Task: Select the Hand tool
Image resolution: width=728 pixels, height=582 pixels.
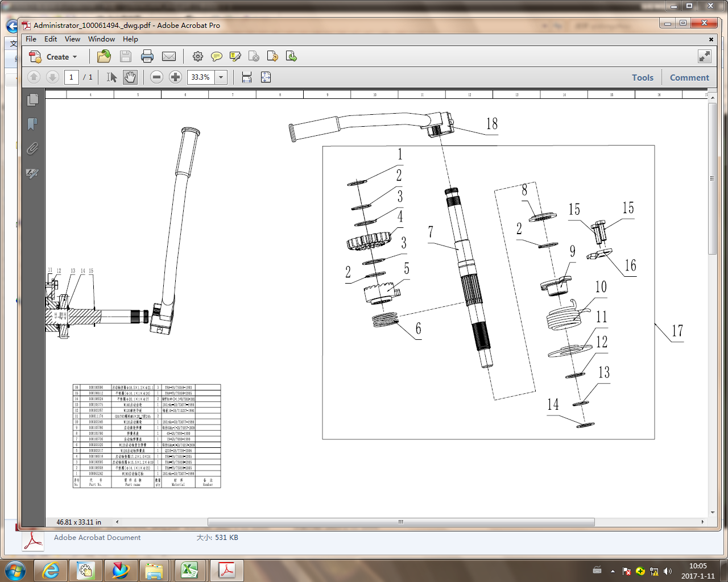Action: (130, 77)
